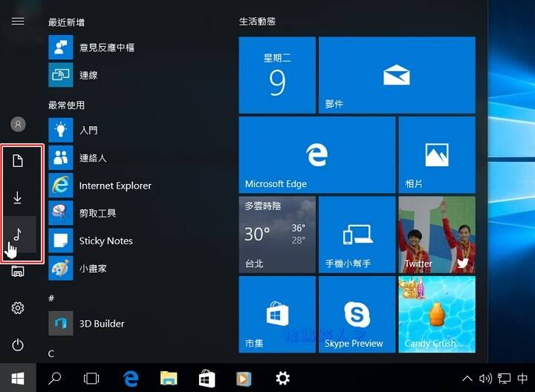Open the 連絡人 people app
This screenshot has width=535, height=392.
77,157
